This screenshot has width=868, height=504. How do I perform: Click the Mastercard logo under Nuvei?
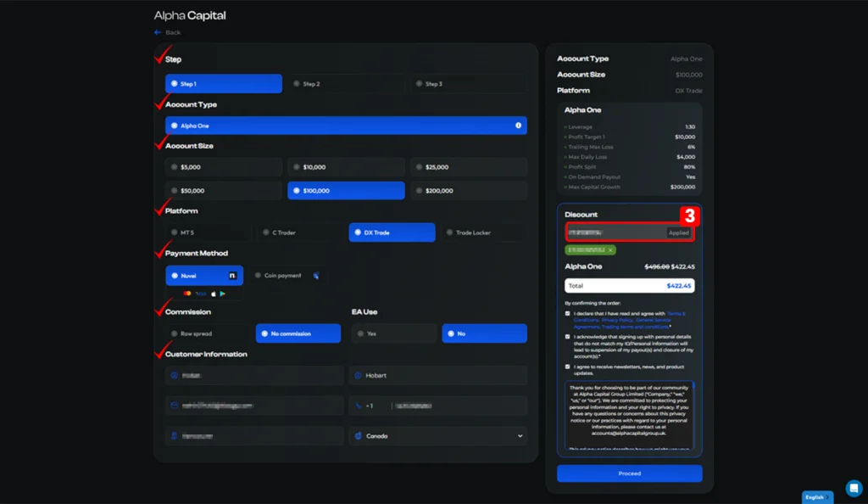point(187,294)
